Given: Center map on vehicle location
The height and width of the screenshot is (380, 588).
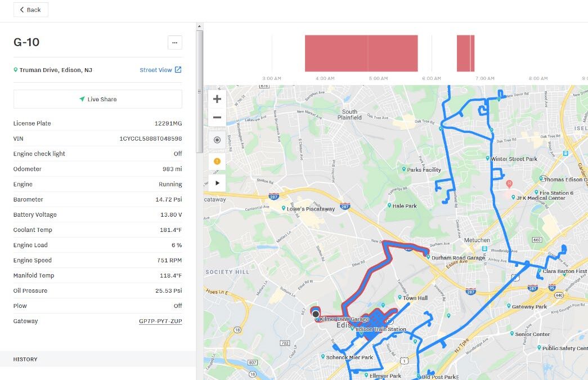Looking at the screenshot, I should [x=217, y=140].
